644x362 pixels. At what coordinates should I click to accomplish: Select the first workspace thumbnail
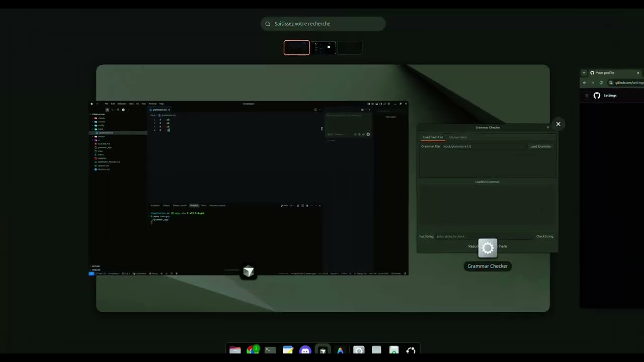[x=297, y=48]
